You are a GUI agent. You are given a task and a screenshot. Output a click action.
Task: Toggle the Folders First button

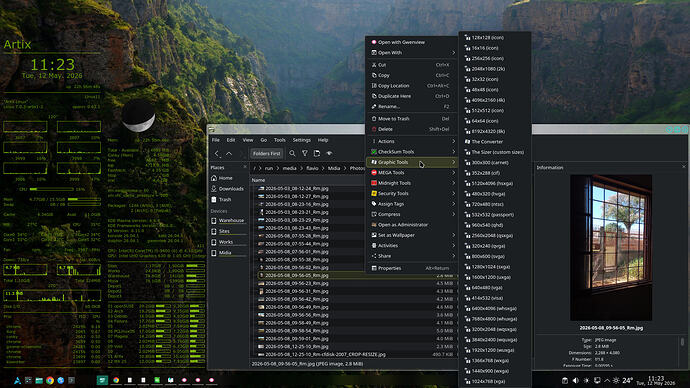[267, 154]
